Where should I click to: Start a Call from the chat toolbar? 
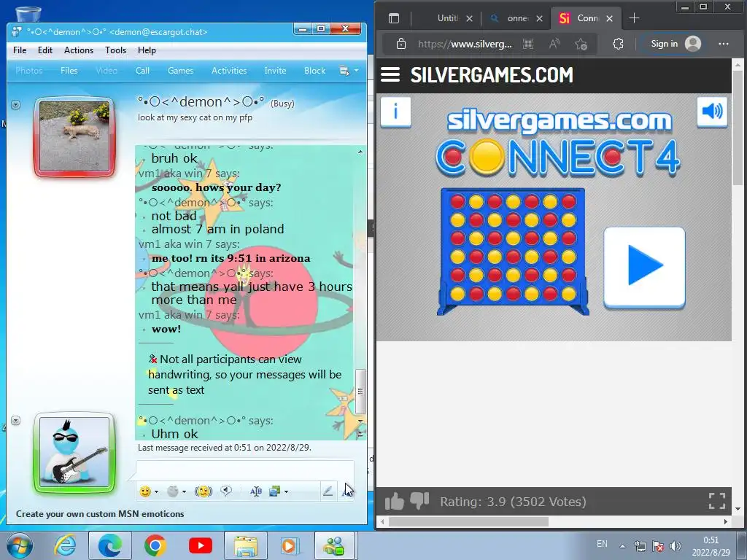[142, 71]
